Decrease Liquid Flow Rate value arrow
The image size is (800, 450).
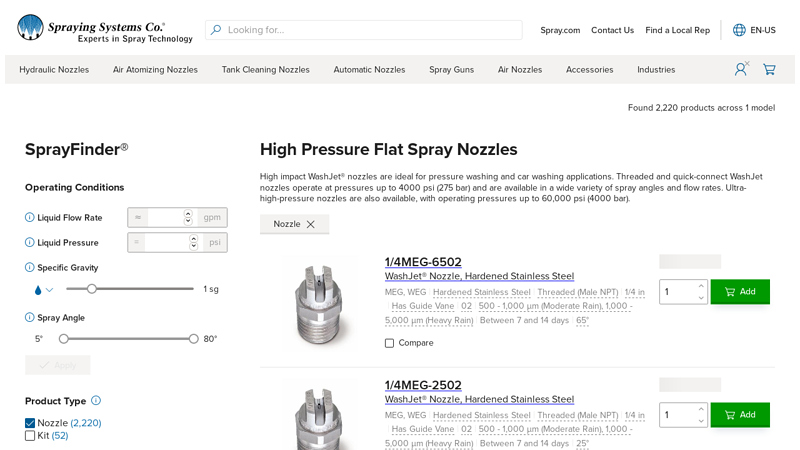point(188,221)
